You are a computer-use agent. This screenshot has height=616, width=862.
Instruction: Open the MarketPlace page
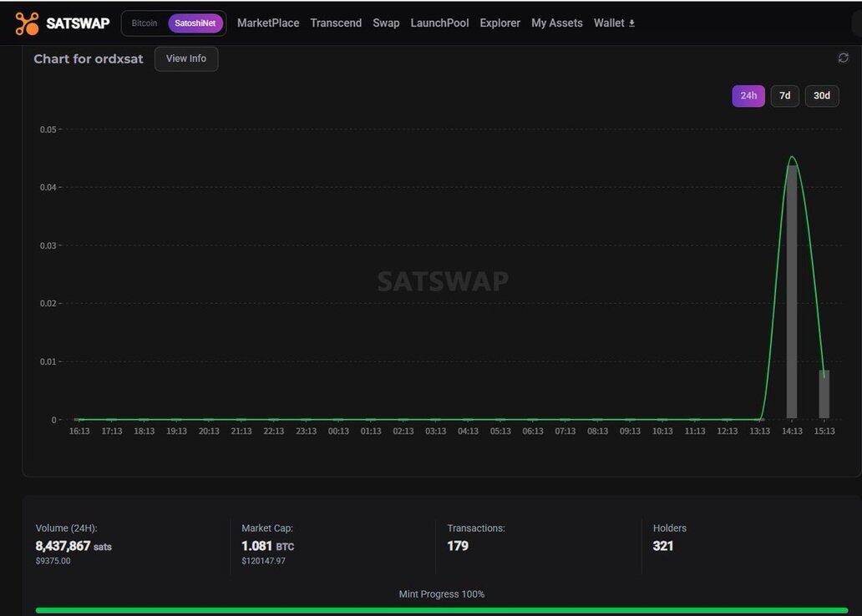point(268,23)
